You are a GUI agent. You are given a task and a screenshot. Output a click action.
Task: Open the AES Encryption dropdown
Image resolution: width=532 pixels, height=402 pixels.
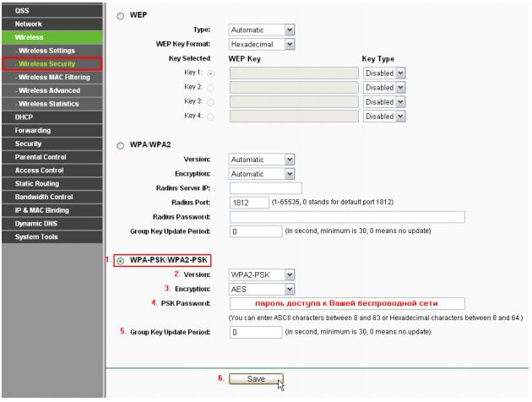(x=262, y=288)
